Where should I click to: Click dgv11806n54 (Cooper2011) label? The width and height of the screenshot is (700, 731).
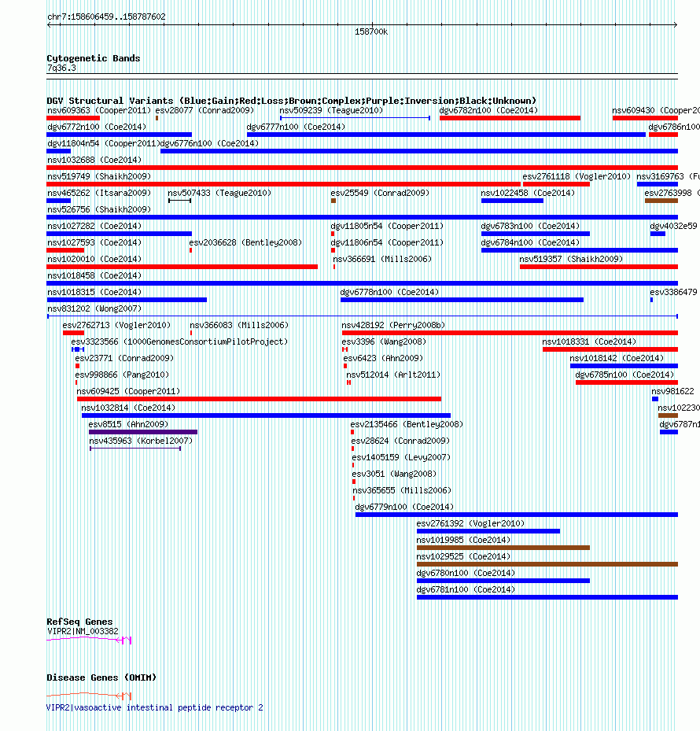(387, 243)
